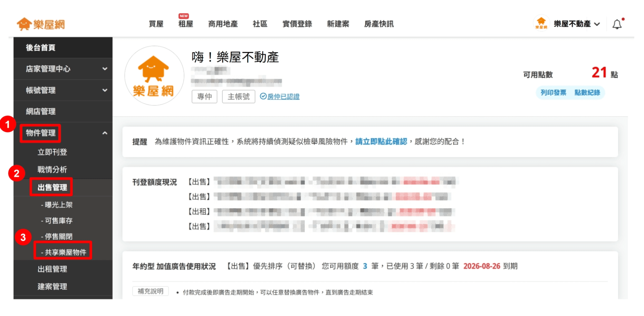
Task: Click the 【出租】 quota row label
Action: point(199,212)
